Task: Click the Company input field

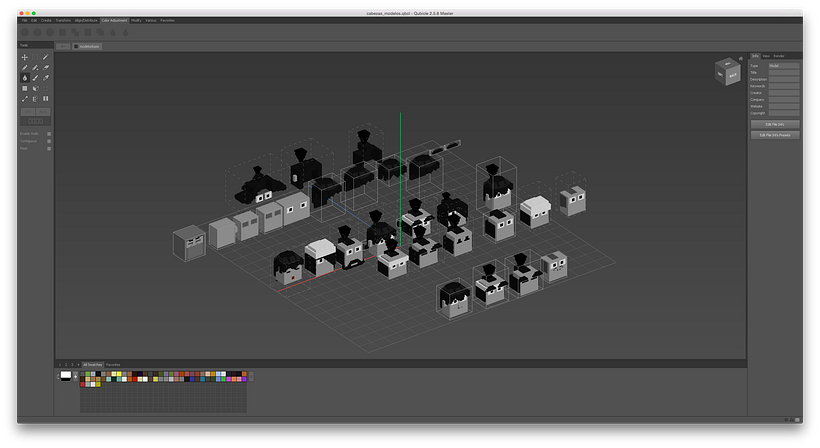Action: click(x=783, y=99)
